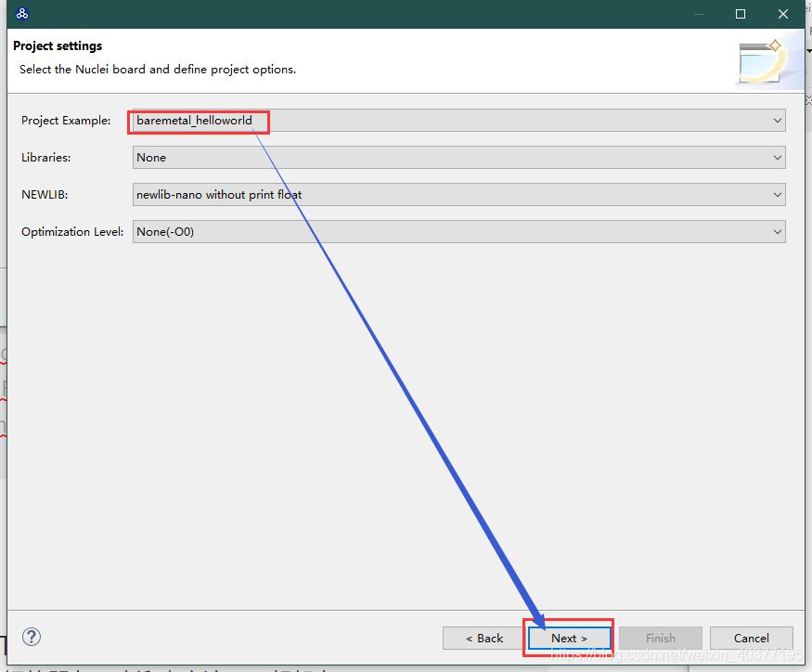Close the wizard window
Viewport: 812px width, 672px height.
coord(783,14)
